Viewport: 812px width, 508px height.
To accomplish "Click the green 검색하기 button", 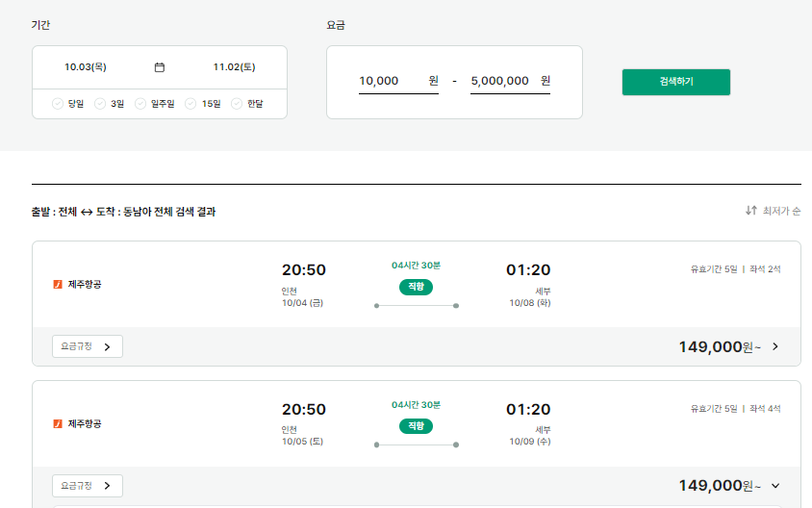I will (x=676, y=82).
